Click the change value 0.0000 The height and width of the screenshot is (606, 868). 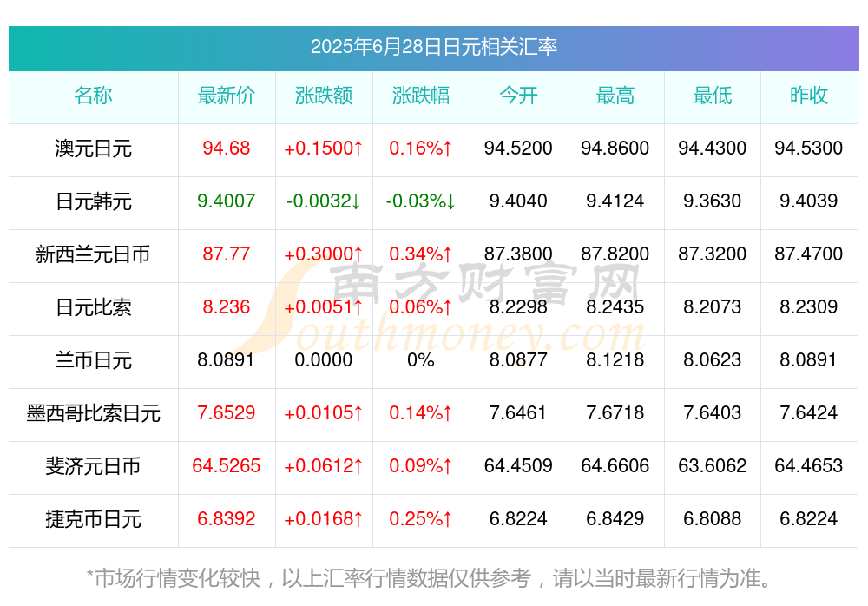point(324,360)
